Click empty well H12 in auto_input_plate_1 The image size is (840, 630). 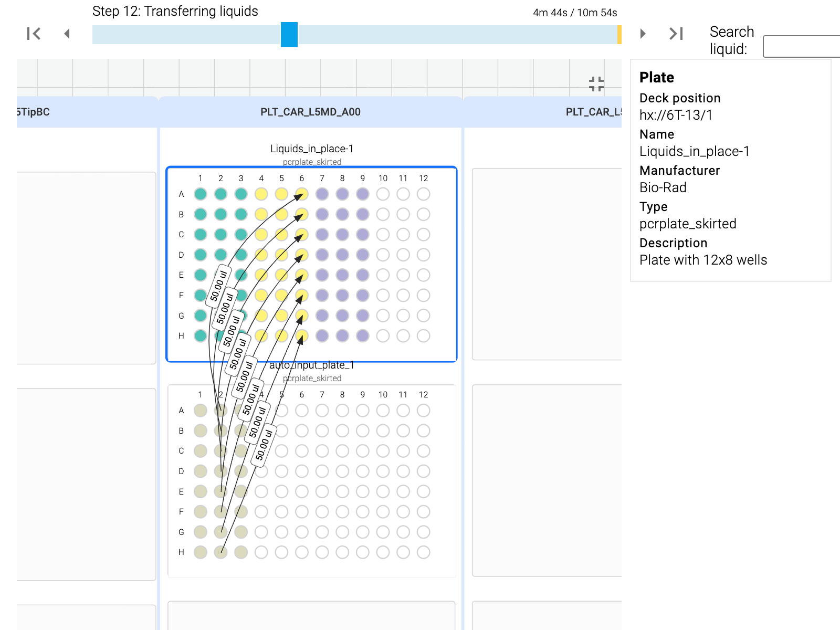423,552
